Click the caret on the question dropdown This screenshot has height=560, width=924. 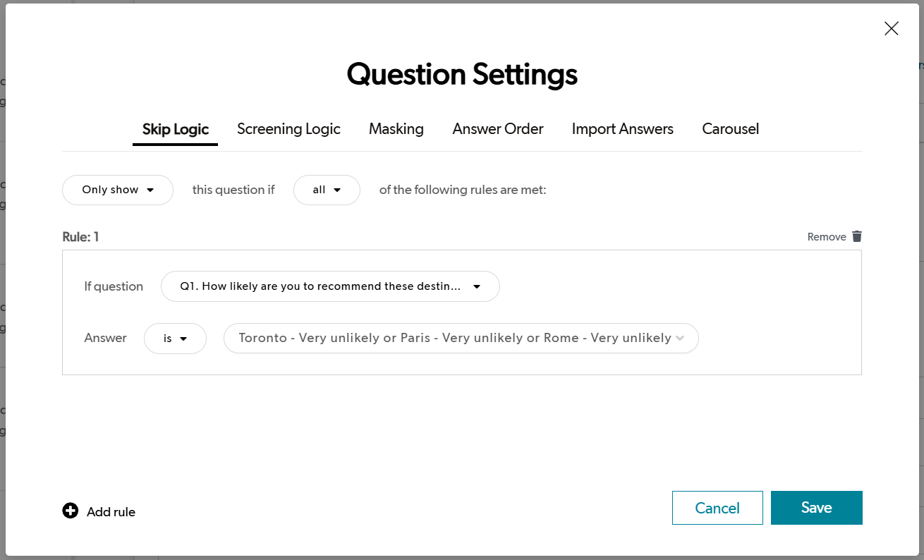pyautogui.click(x=478, y=286)
